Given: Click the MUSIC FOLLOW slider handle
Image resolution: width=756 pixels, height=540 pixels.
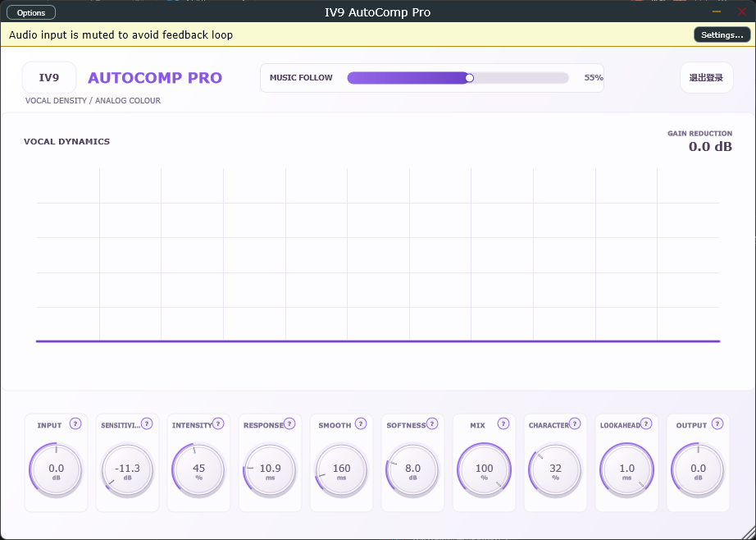Looking at the screenshot, I should [x=469, y=78].
